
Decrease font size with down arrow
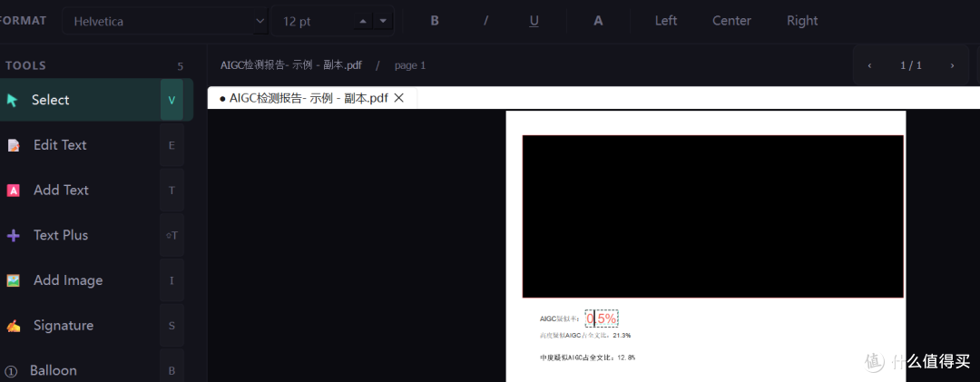coord(383,21)
